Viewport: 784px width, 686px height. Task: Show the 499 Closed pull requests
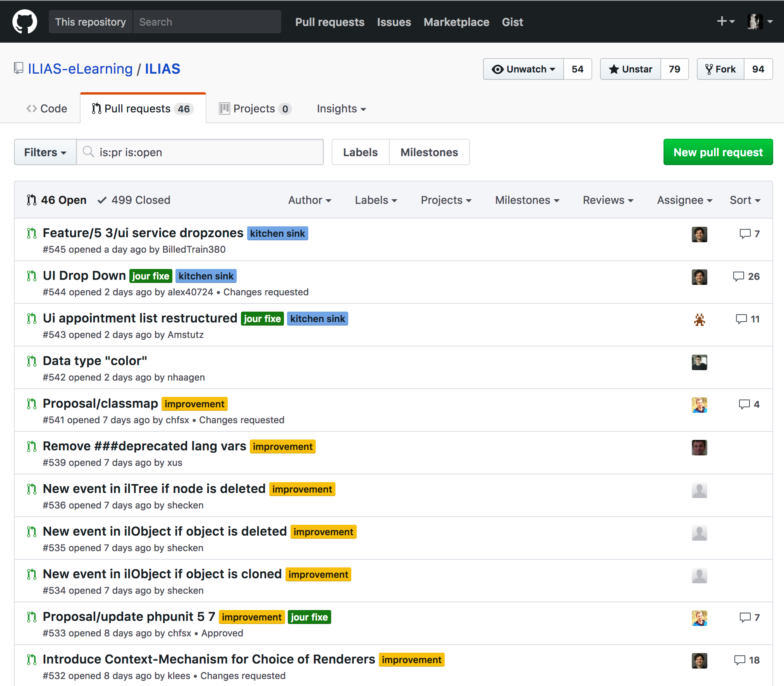tap(134, 200)
